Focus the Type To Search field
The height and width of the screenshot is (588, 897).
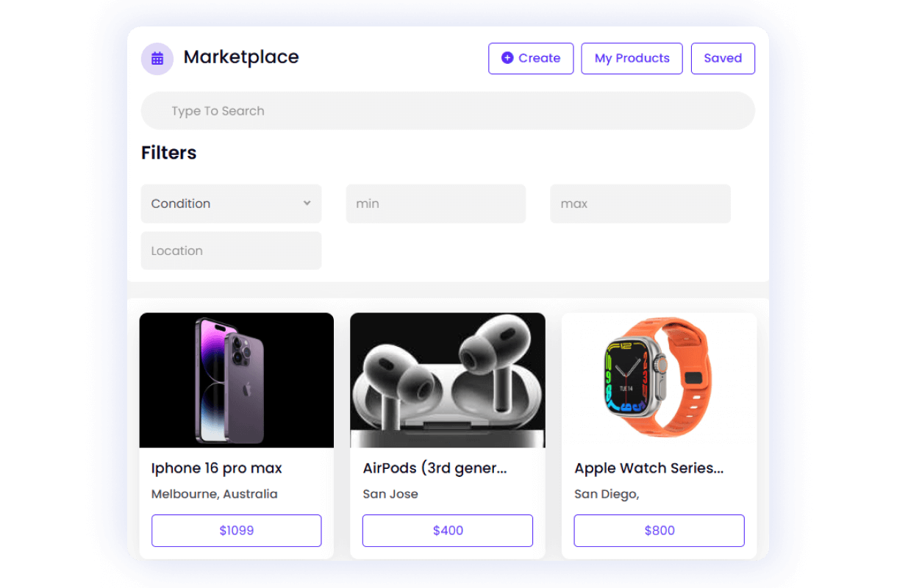coord(448,111)
